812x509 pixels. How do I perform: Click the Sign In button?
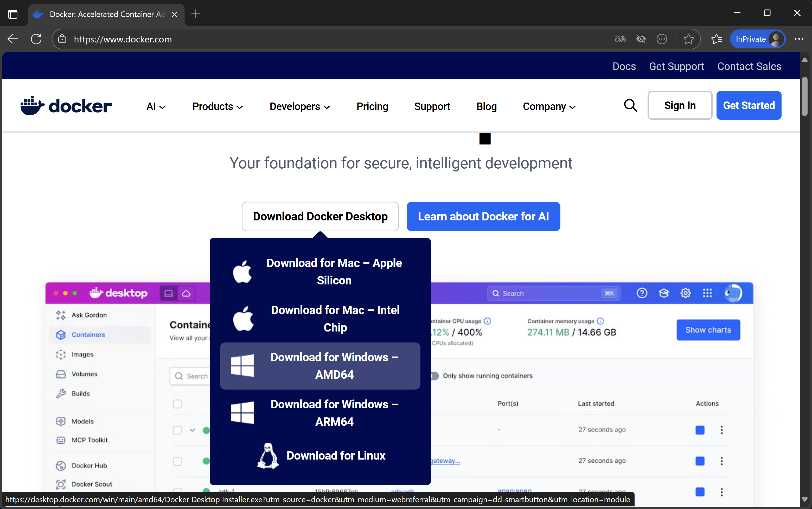coord(679,105)
